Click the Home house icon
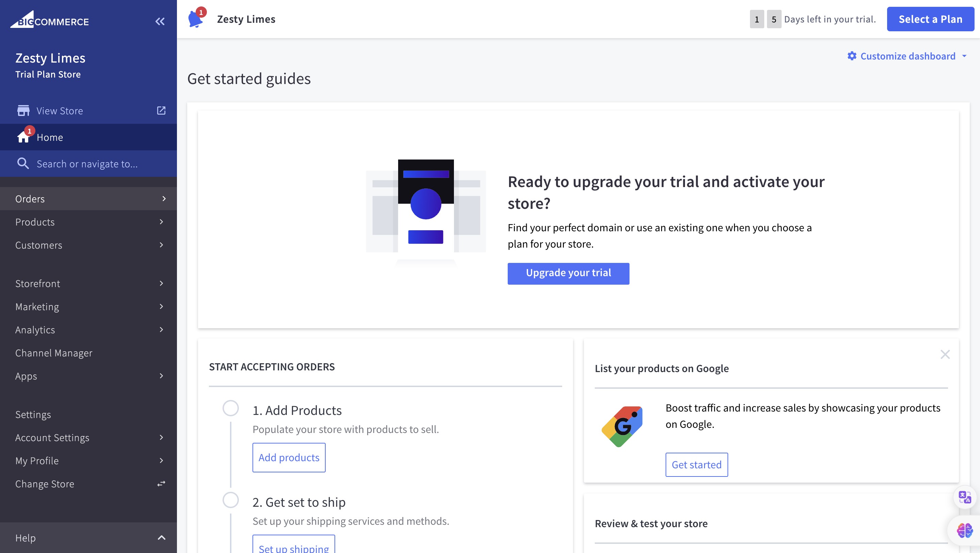 (23, 137)
